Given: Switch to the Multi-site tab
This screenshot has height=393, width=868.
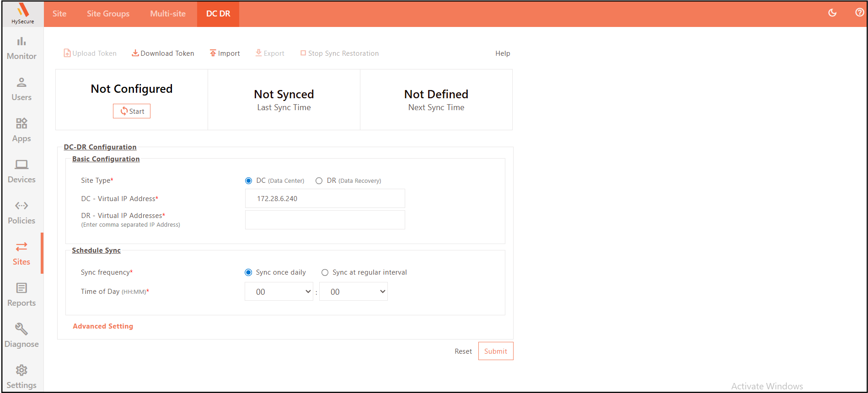Looking at the screenshot, I should [x=168, y=14].
